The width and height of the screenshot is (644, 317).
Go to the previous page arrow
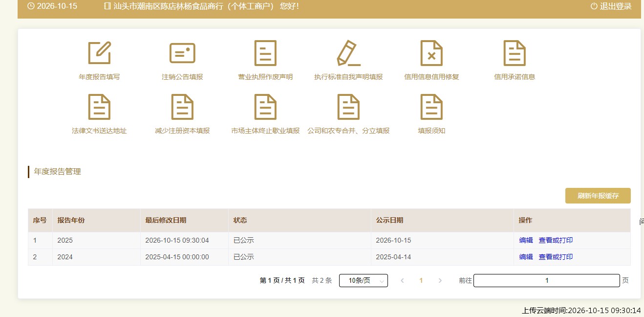[x=402, y=280]
